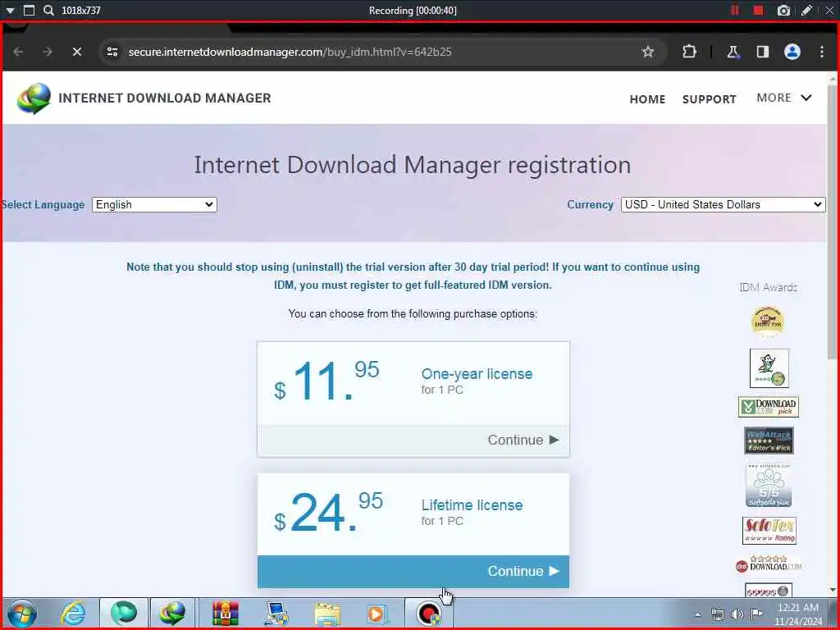
Task: Bookmark this page with the star icon
Action: point(648,52)
